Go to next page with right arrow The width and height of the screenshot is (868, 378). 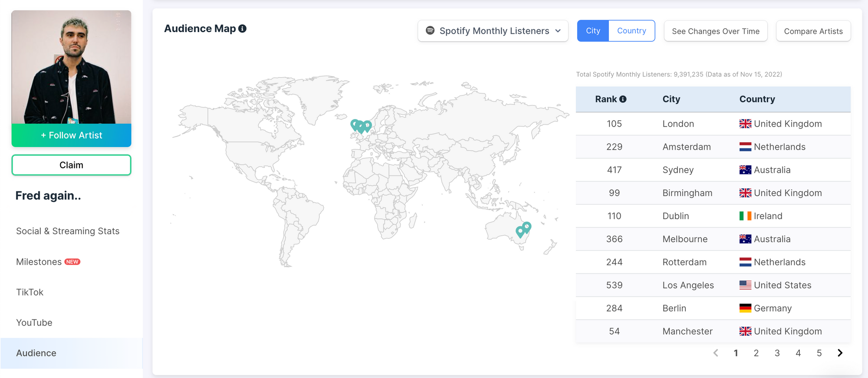840,353
